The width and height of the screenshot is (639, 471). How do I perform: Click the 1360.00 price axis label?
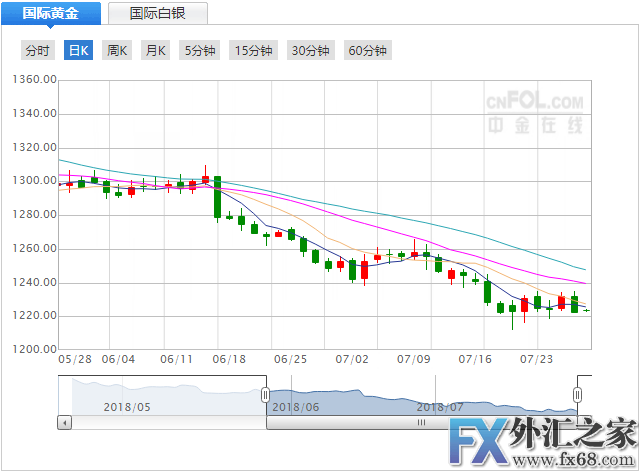35,79
